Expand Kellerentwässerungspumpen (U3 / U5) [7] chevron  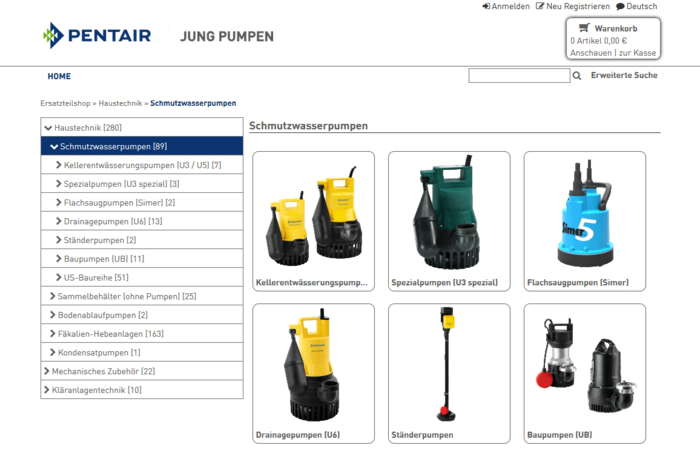pos(58,165)
